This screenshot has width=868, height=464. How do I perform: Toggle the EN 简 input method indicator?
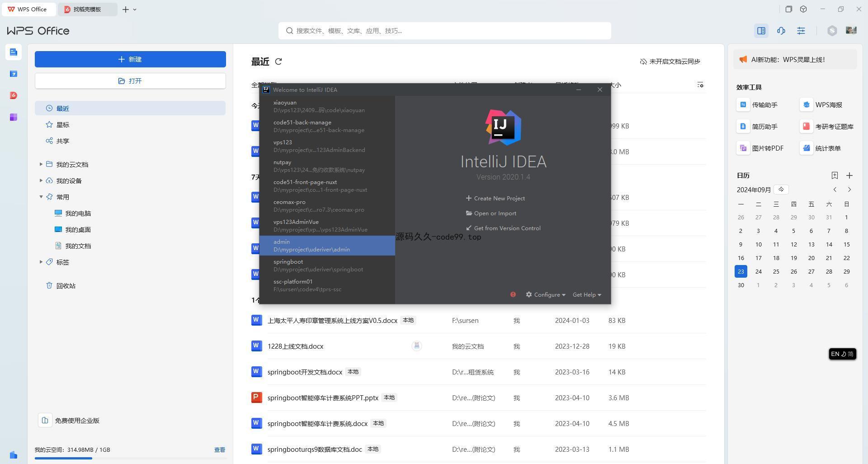[x=842, y=354]
